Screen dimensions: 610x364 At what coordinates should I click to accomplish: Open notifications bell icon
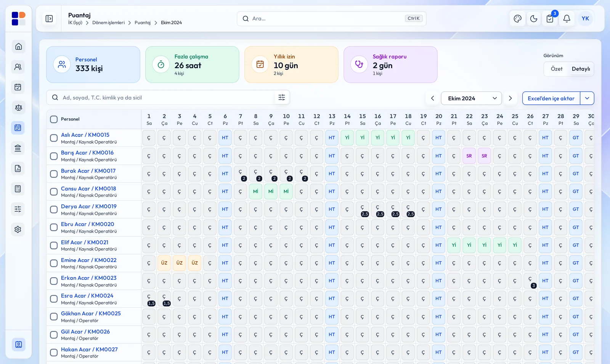click(567, 19)
